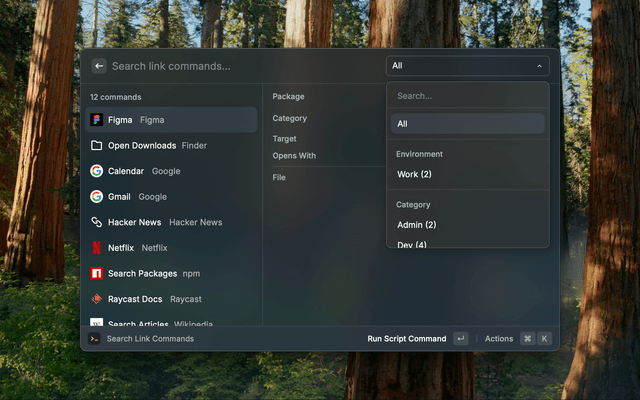Screen dimensions: 640x400
Task: Click the Open Downloads folder icon
Action: point(96,145)
